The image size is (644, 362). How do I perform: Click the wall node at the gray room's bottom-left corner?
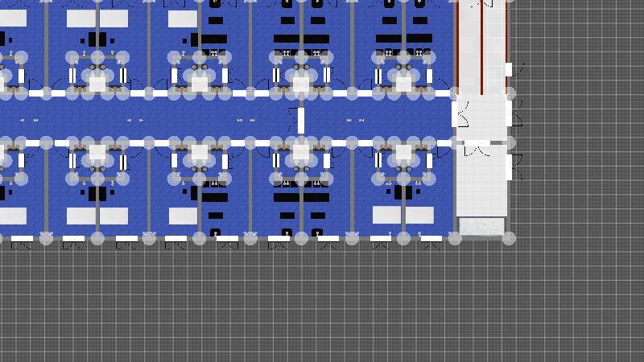pos(455,238)
